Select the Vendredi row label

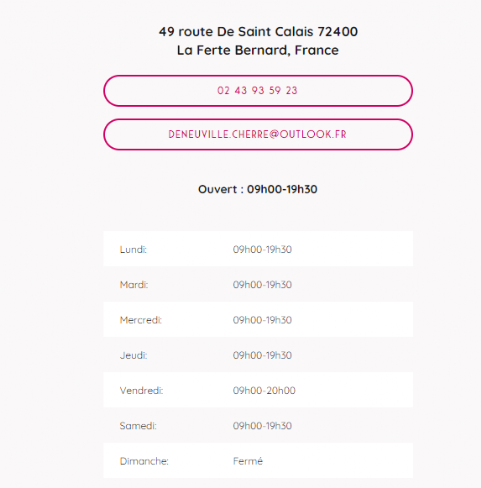pos(141,391)
